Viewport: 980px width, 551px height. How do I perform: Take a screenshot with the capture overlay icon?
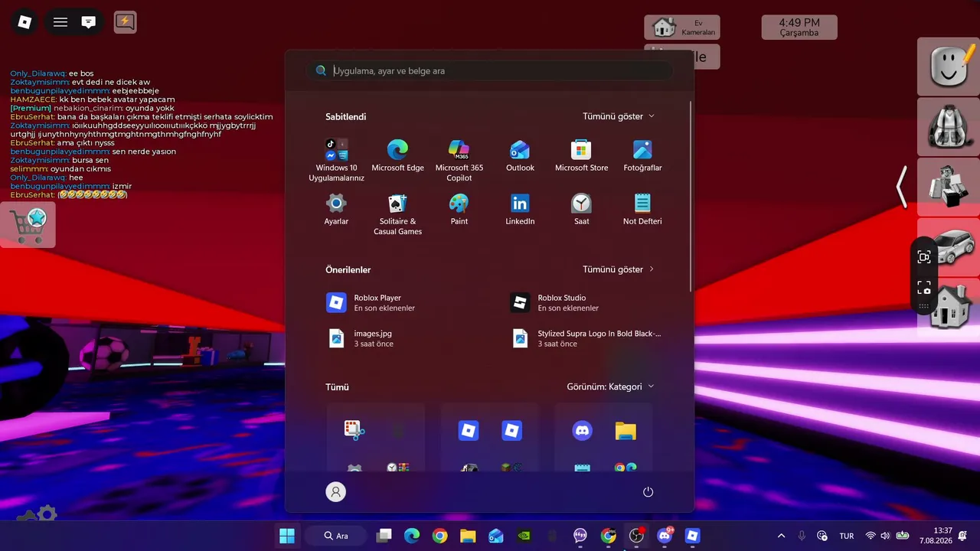click(x=924, y=288)
